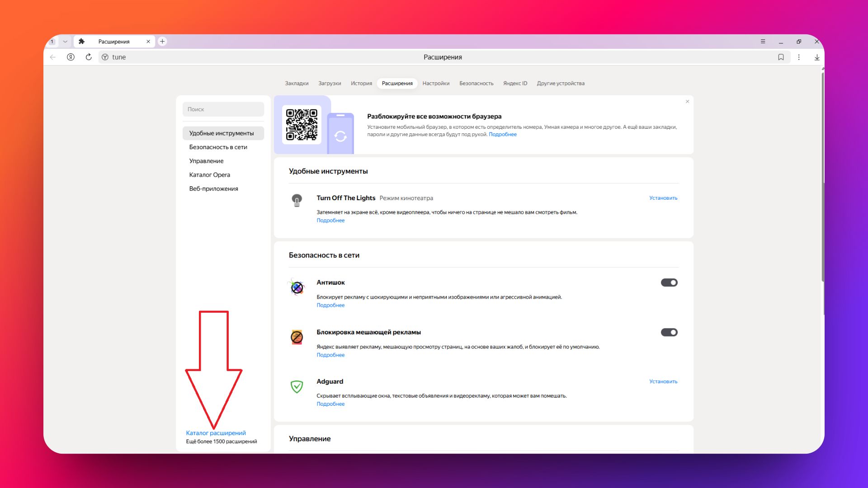Click Ещё более 1500 расширений text

[x=222, y=441]
